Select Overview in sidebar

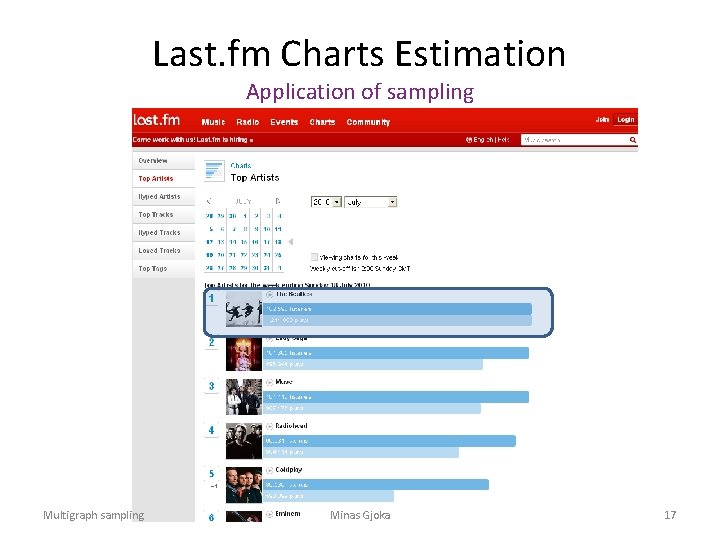(164, 161)
